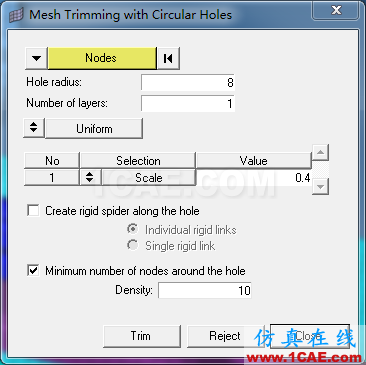The width and height of the screenshot is (366, 365).
Task: Uncheck Minimum number of nodes around hole
Action: [x=33, y=270]
